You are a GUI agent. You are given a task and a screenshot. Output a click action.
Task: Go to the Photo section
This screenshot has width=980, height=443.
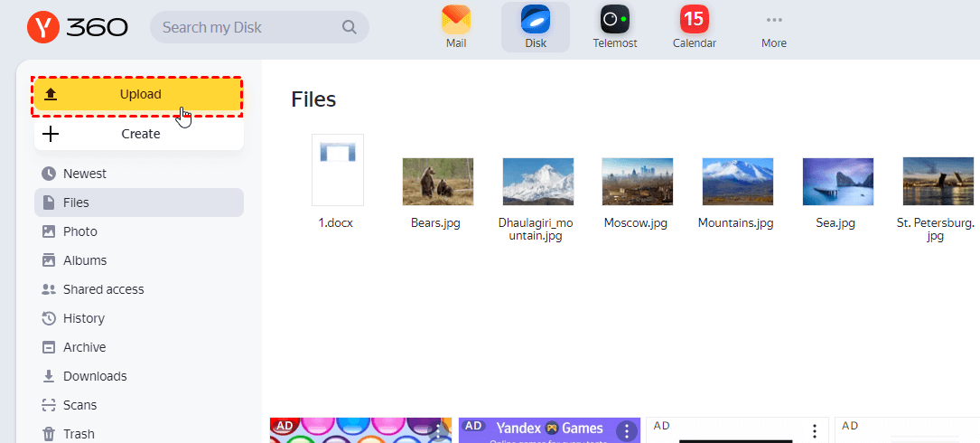139,231
